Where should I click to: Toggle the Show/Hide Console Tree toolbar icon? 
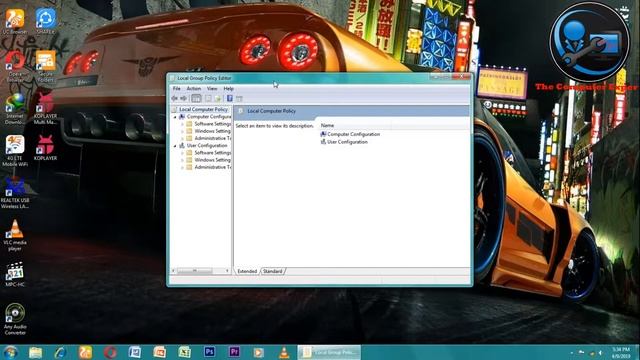(196, 98)
